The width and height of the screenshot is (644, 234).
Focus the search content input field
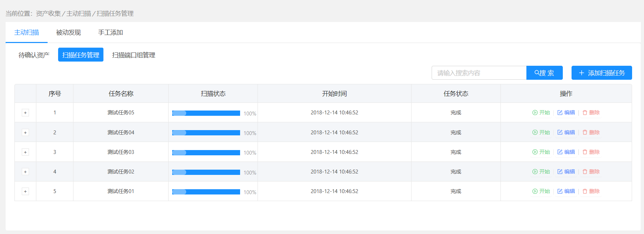coord(479,73)
